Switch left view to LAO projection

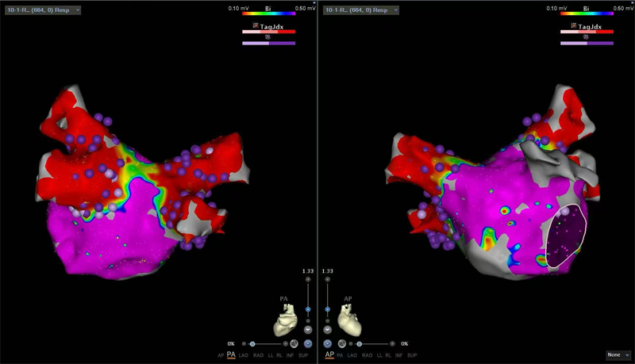point(244,355)
